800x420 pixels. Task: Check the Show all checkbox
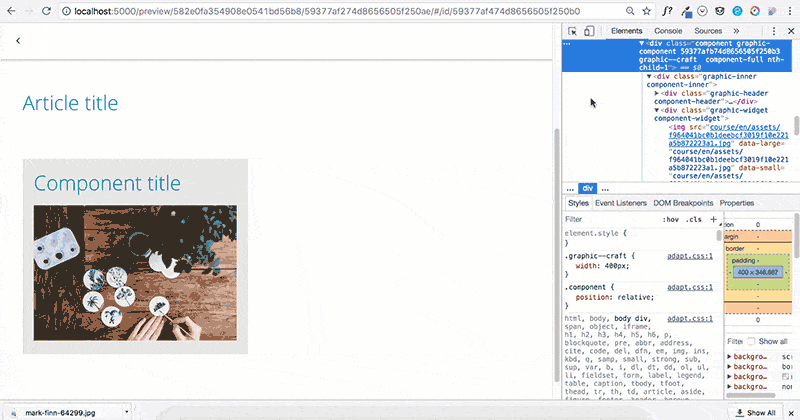tap(751, 341)
